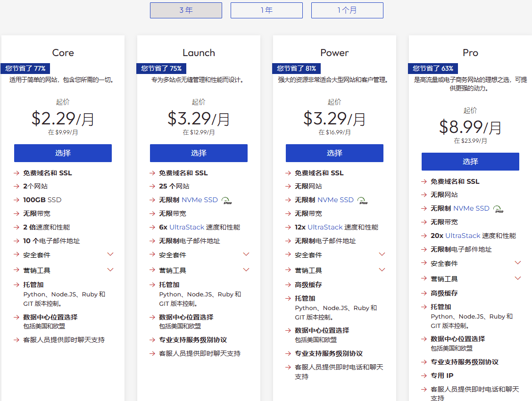Expand 营销工具 in the Pro plan
The image size is (532, 401).
pyautogui.click(x=517, y=278)
